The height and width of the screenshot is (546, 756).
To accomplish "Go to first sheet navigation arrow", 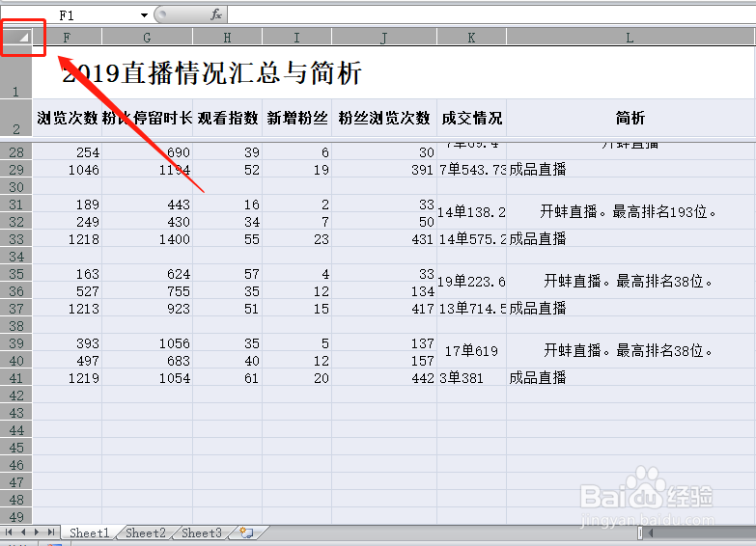I will pyautogui.click(x=9, y=532).
